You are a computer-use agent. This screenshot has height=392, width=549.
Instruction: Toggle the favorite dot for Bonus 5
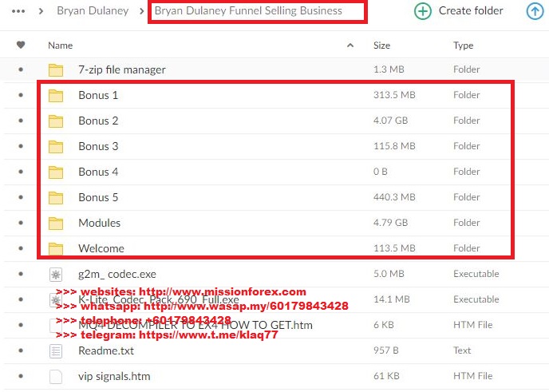(21, 197)
